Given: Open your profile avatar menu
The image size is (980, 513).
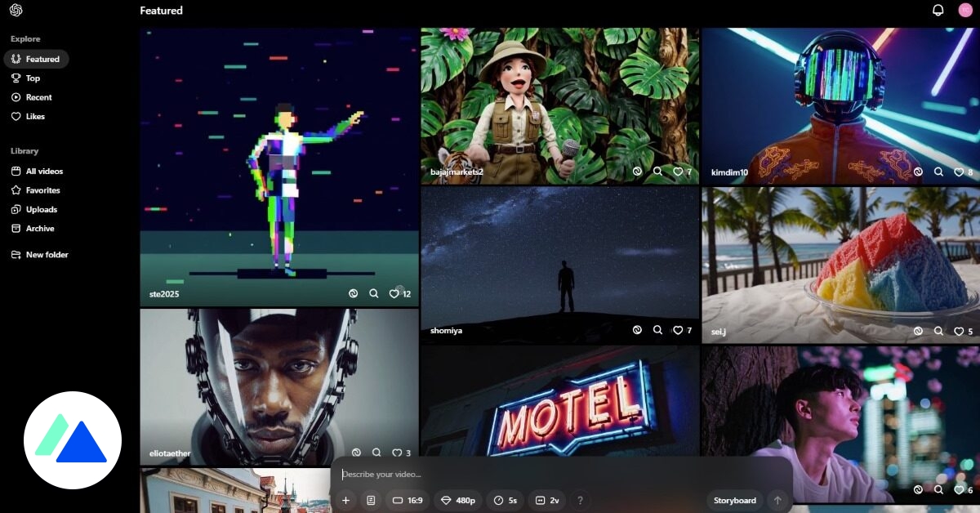Looking at the screenshot, I should tap(964, 10).
